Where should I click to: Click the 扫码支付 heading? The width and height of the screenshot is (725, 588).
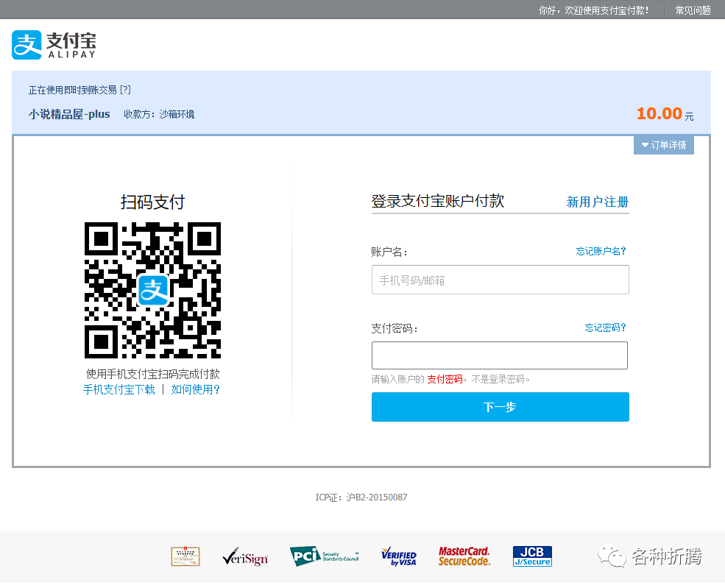152,202
